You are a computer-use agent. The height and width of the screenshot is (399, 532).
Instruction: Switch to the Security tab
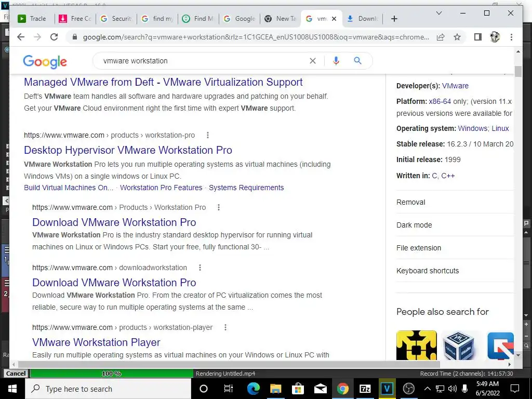[116, 19]
